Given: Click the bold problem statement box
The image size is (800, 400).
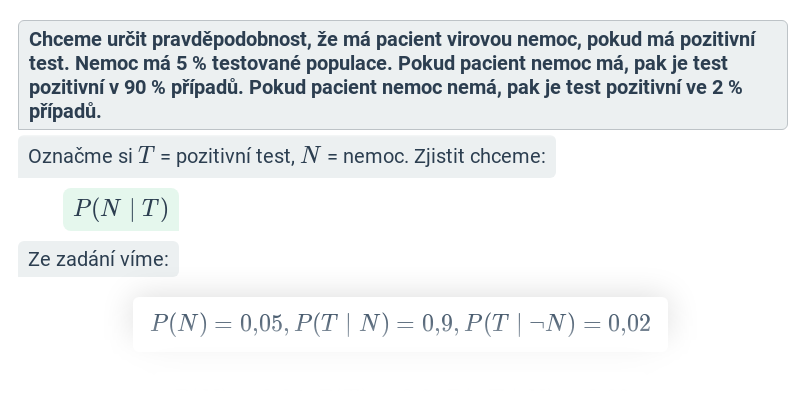Looking at the screenshot, I should (403, 75).
